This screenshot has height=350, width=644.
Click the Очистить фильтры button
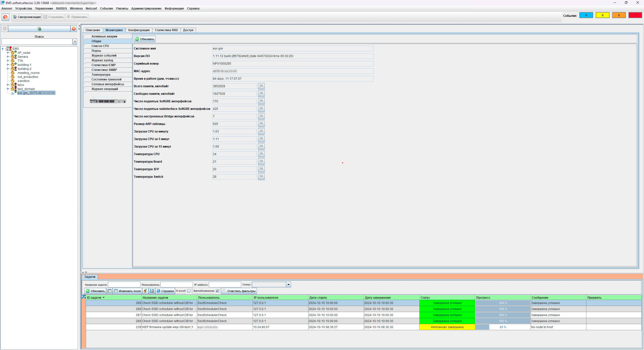(239, 291)
